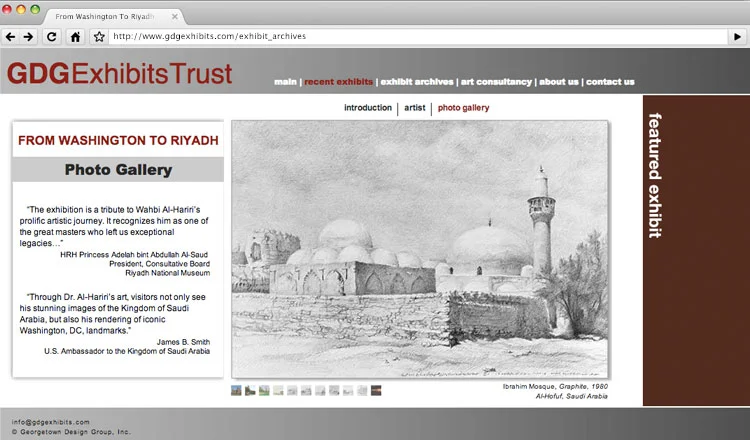750x440 pixels.
Task: Open the 'featured exhibit' side panel
Action: [x=696, y=250]
